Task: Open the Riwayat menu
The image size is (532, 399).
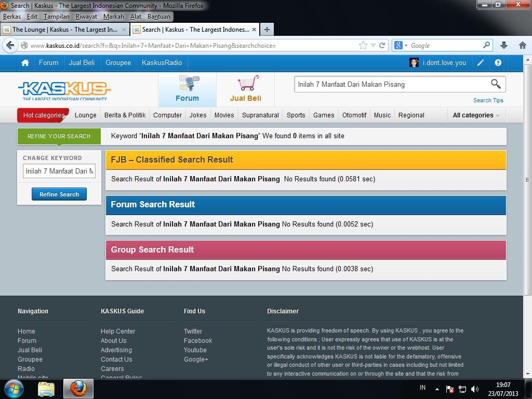Action: (86, 17)
